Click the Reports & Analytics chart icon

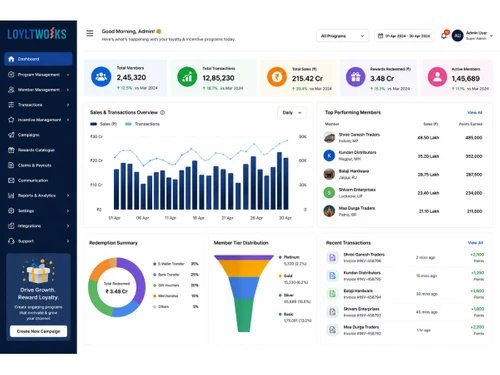point(11,195)
